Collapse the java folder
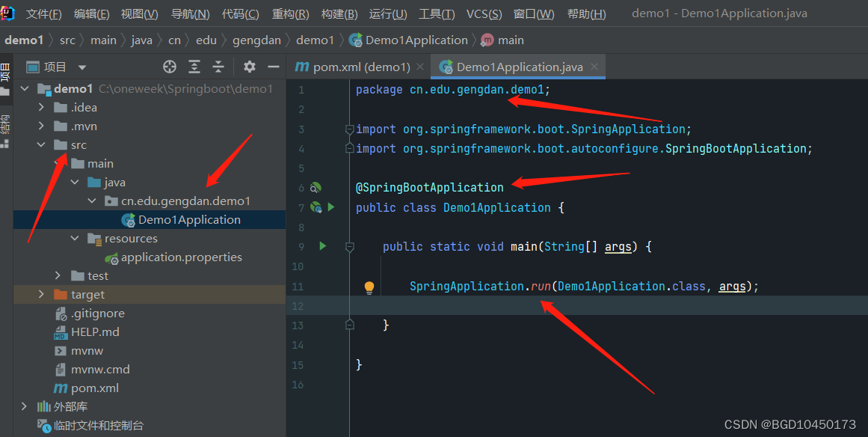Viewport: 868px width, 437px height. [x=75, y=183]
